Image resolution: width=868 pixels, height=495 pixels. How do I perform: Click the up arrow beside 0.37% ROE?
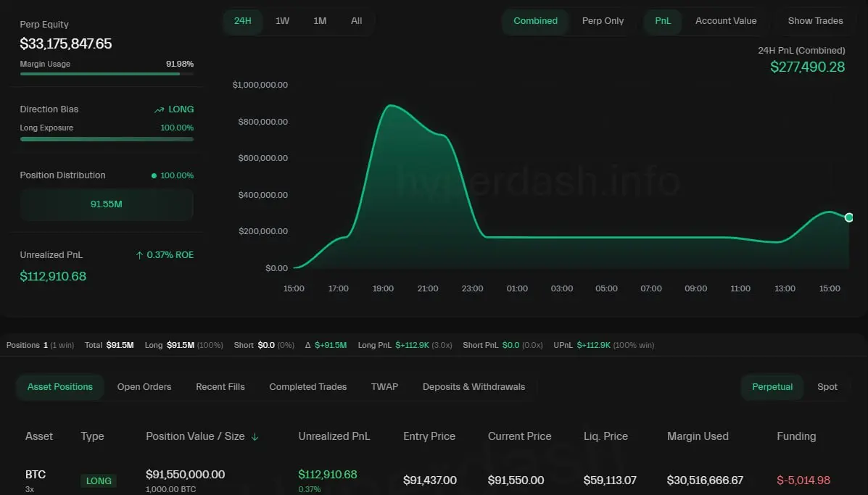coord(139,255)
